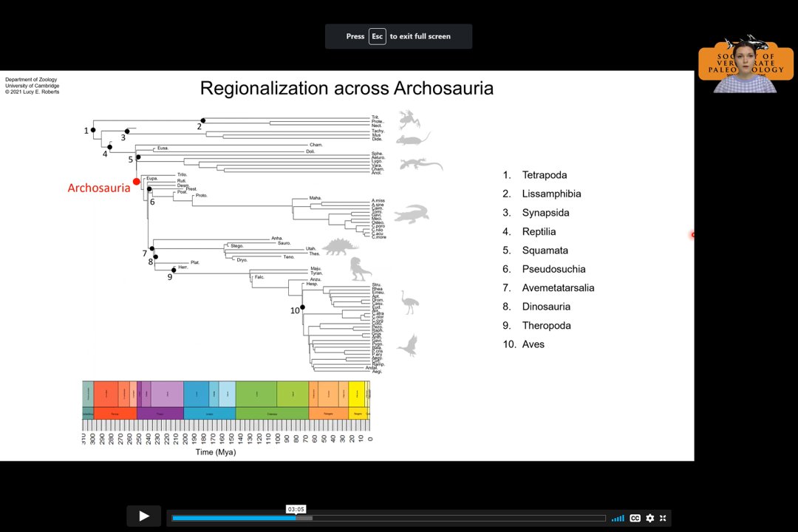Click the 'Department of Zoology' text
Image resolution: width=798 pixels, height=532 pixels.
pos(31,79)
